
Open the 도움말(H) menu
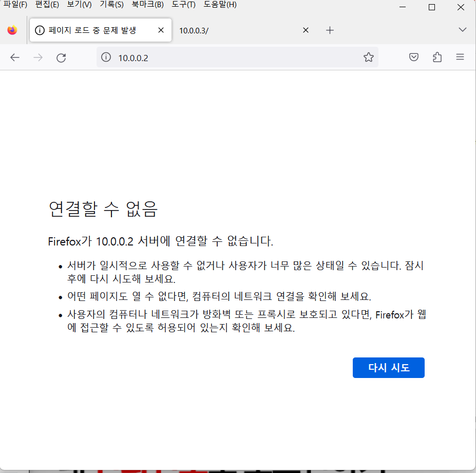click(x=220, y=5)
